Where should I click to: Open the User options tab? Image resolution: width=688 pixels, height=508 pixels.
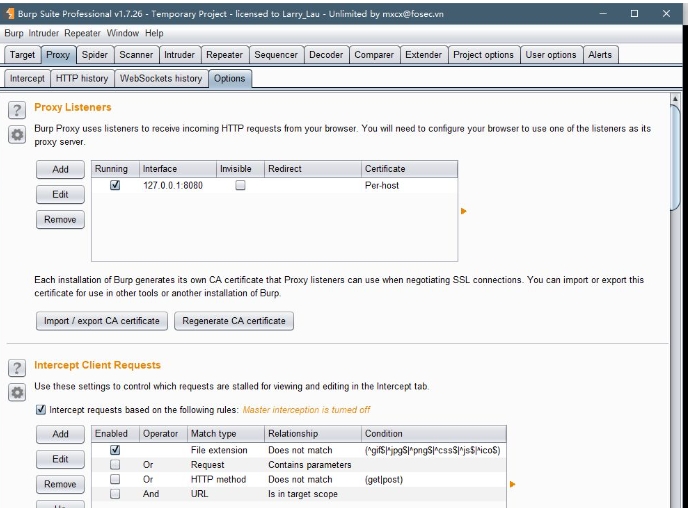click(x=551, y=55)
